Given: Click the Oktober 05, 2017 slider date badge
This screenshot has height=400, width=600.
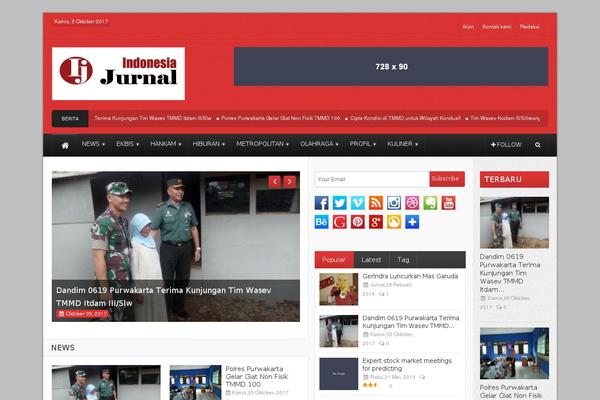Looking at the screenshot, I should click(x=82, y=314).
